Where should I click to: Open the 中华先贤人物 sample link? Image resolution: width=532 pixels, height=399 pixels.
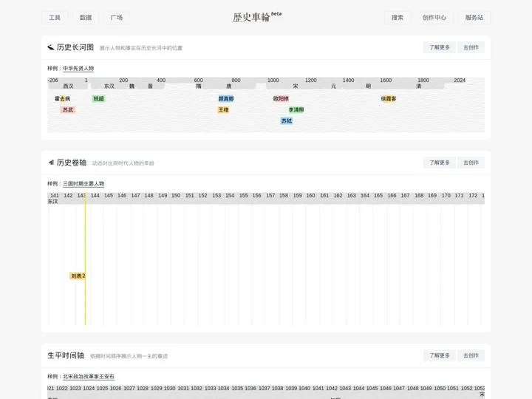click(x=78, y=69)
